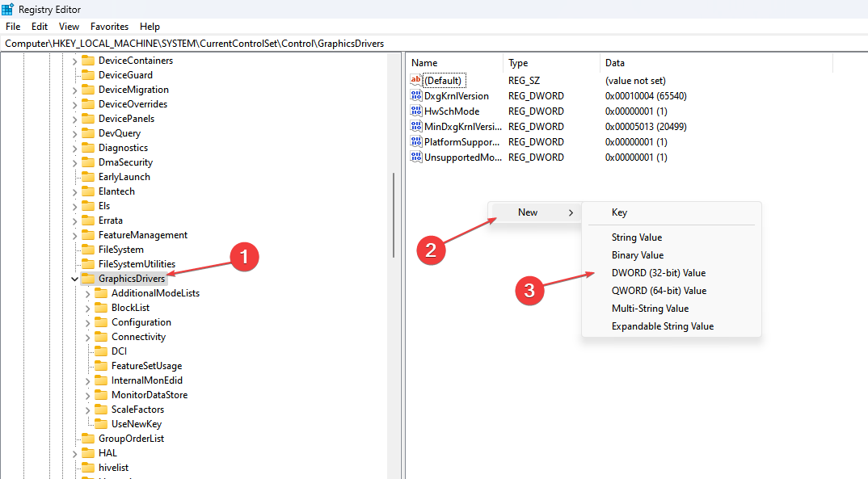Click the DCI folder icon
This screenshot has width=868, height=479.
101,351
